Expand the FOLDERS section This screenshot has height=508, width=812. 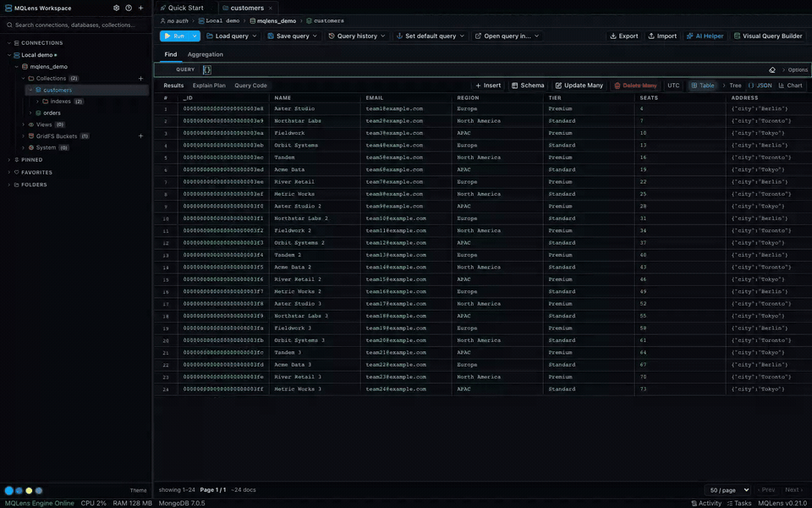tap(9, 185)
